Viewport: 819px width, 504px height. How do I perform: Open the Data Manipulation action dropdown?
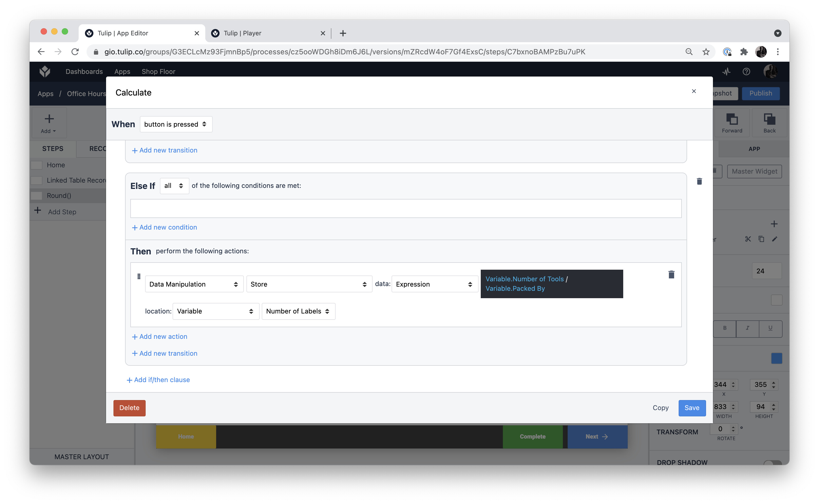194,284
